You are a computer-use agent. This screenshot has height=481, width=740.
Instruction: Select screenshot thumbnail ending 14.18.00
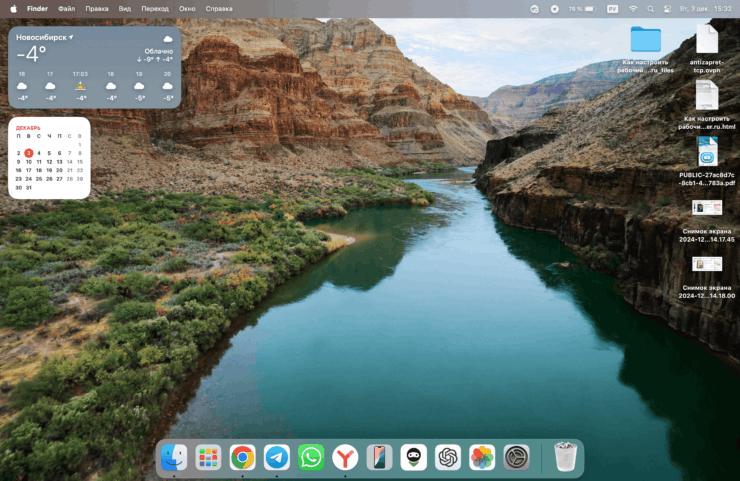(706, 264)
